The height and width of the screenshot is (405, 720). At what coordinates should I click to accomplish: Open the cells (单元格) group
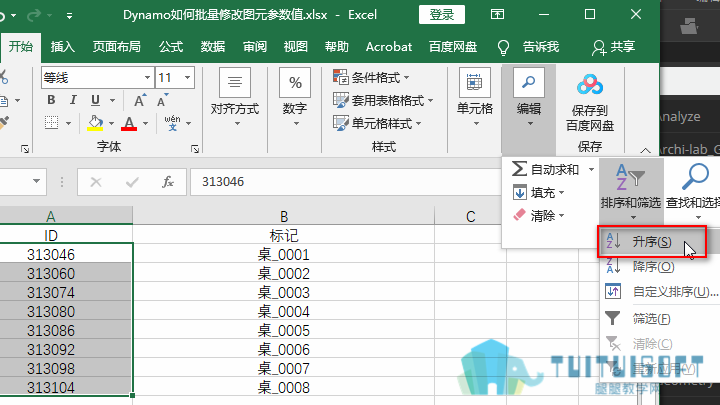(474, 99)
